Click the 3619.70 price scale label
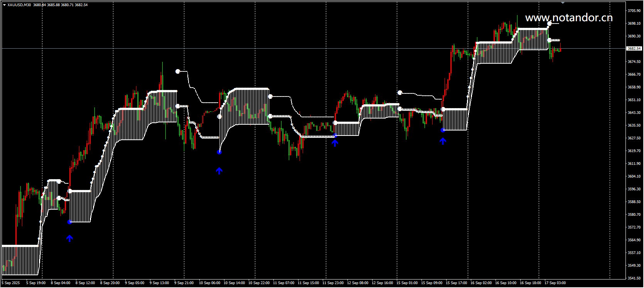The image size is (644, 288). (x=634, y=151)
